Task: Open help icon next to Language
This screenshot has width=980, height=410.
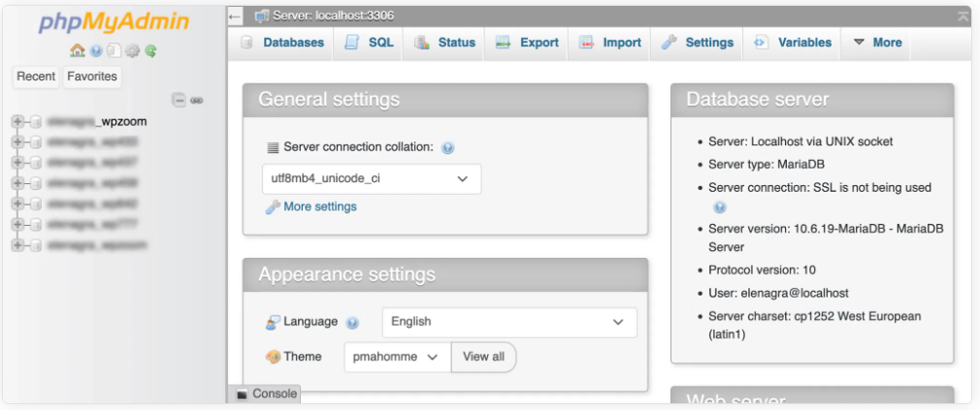Action: pyautogui.click(x=352, y=323)
